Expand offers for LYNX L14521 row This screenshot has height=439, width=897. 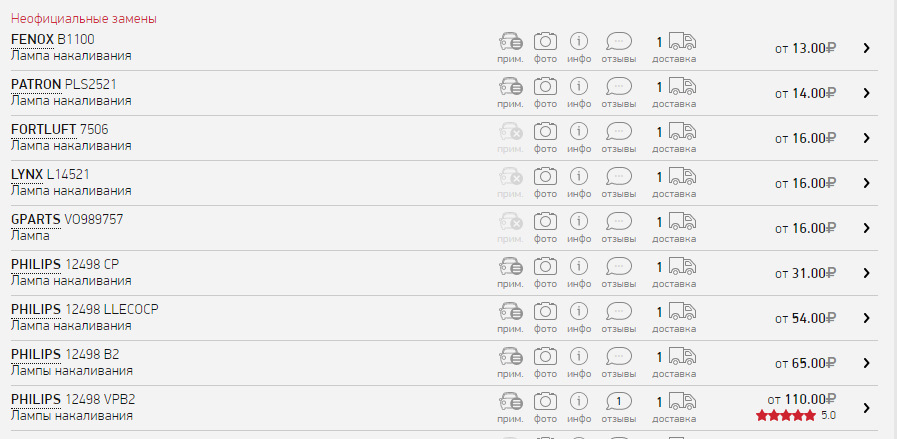click(x=866, y=183)
